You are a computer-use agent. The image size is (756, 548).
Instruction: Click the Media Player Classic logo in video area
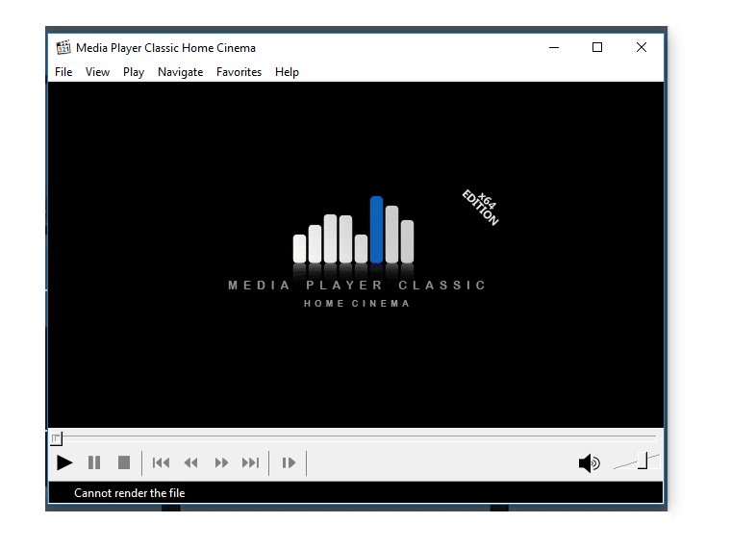point(357,251)
